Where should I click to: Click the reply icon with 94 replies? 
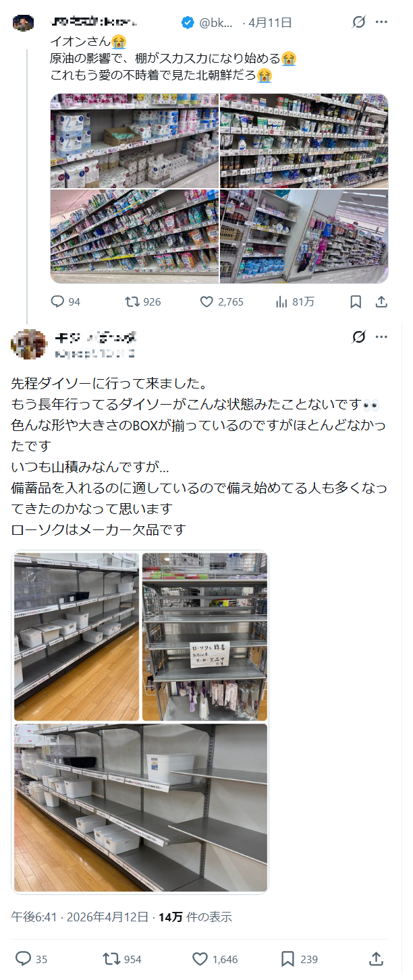(x=58, y=301)
